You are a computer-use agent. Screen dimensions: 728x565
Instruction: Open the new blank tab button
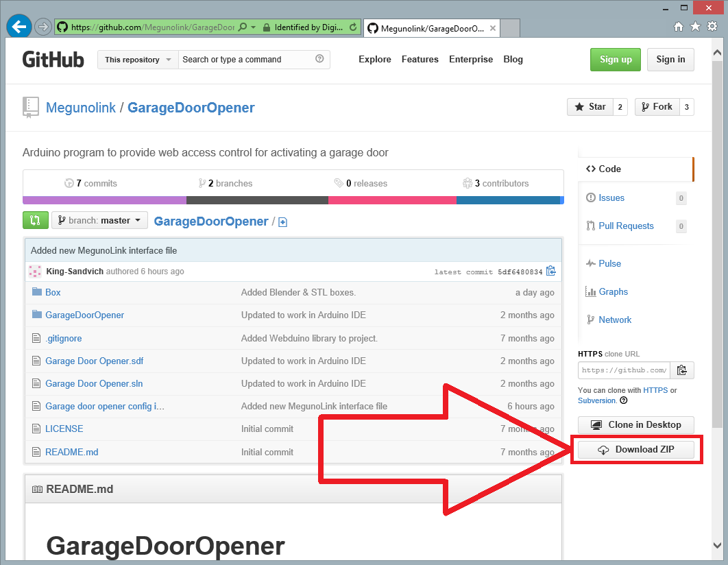pyautogui.click(x=510, y=28)
